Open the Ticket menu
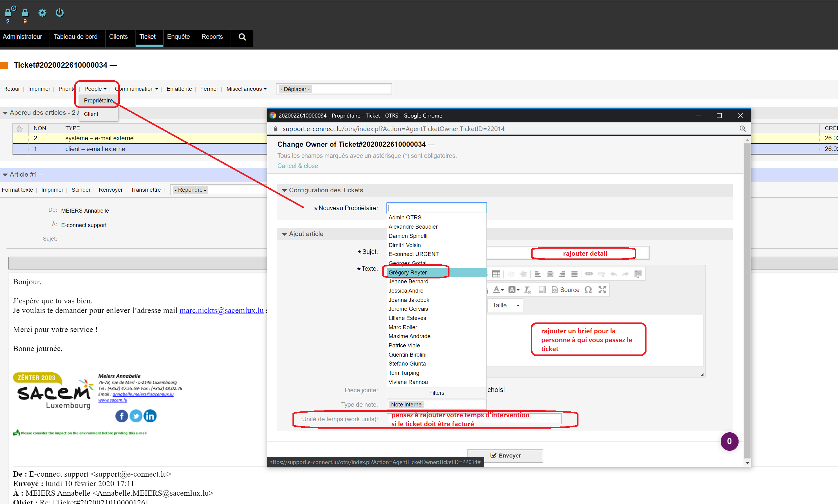 [x=147, y=37]
